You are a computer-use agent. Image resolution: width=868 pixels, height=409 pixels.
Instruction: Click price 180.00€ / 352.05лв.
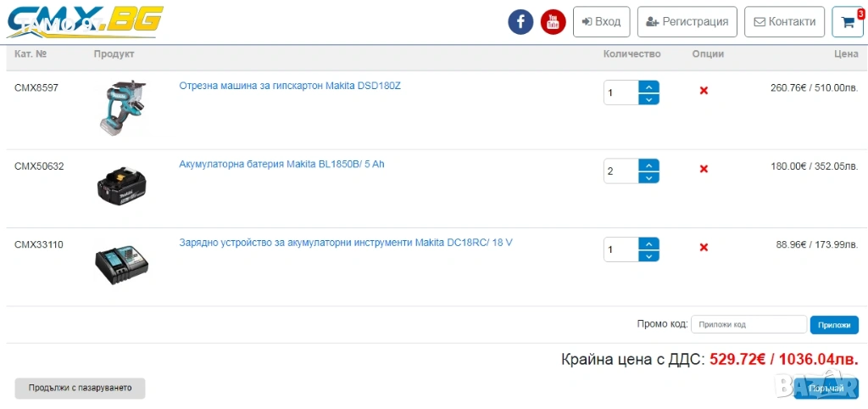tap(815, 165)
